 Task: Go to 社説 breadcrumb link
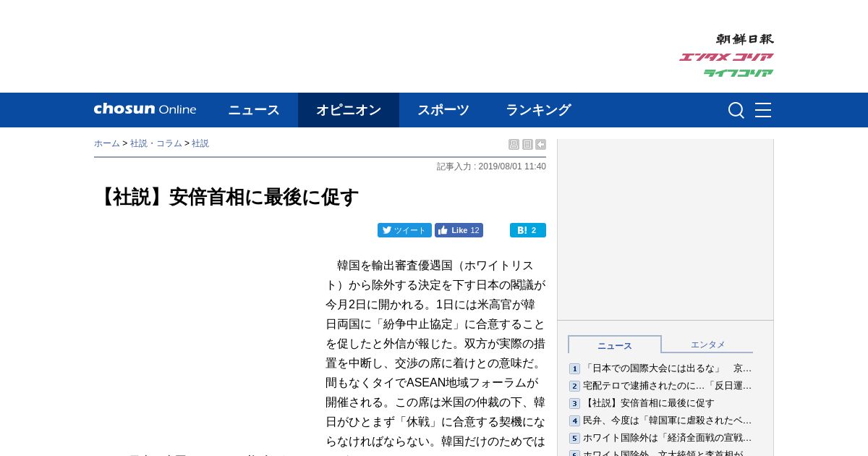(x=200, y=143)
